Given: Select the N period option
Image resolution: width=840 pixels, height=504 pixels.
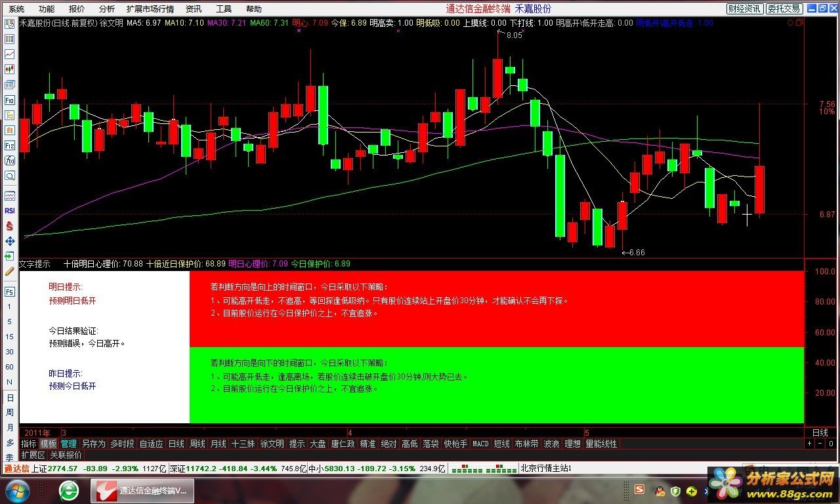Looking at the screenshot, I should click(x=10, y=382).
